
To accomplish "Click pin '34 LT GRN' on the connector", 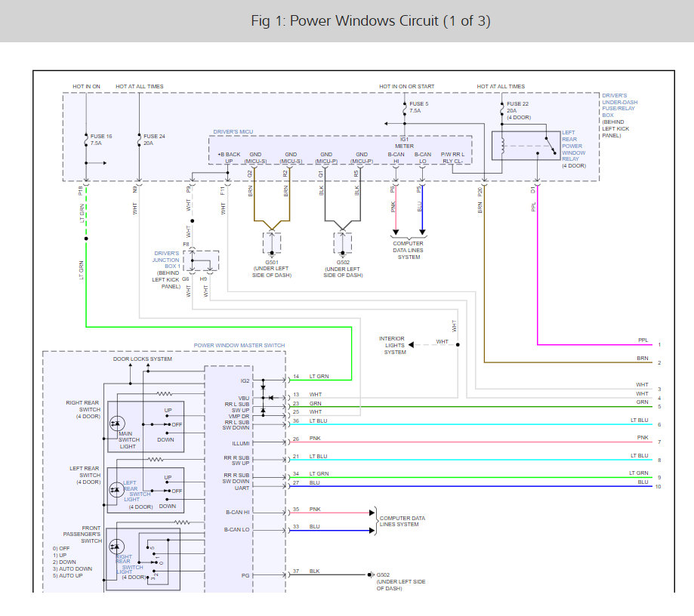I will (x=310, y=473).
